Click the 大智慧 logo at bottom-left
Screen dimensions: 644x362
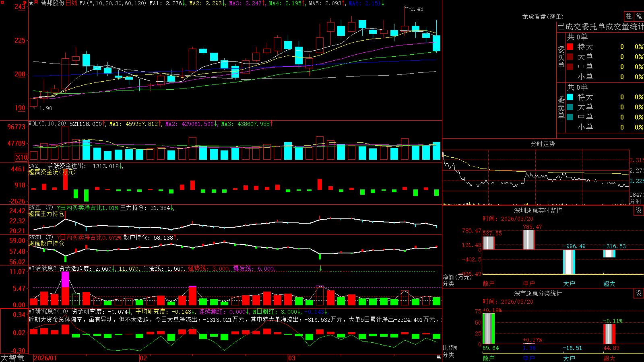12,358
